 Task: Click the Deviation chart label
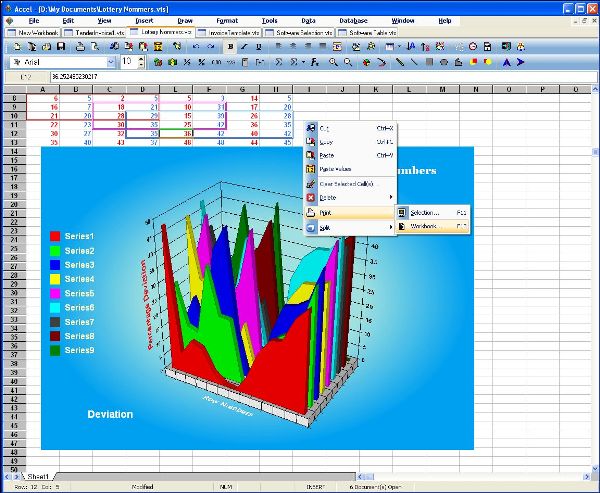pos(110,414)
